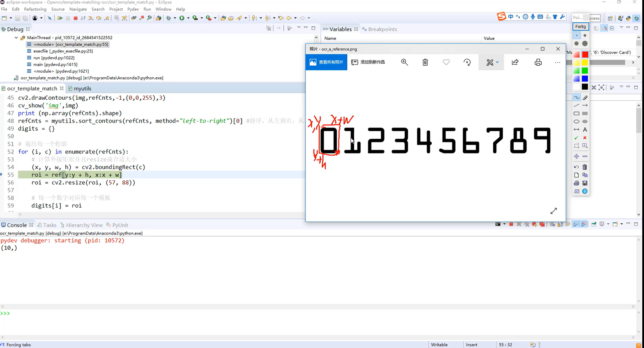Screen dimensions: 644x348
Task: Open the Variables view menu triangle
Action: 621,27
